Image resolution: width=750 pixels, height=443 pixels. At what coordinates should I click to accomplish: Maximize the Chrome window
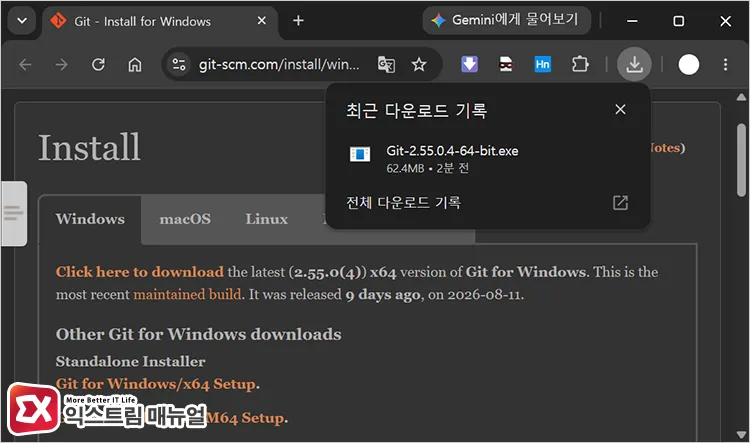678,21
